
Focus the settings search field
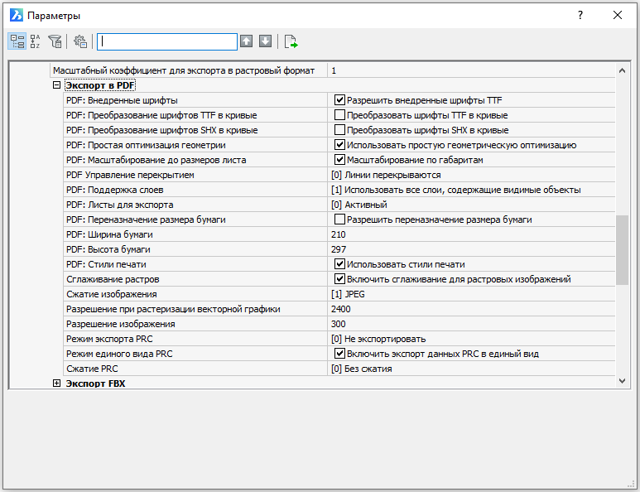167,42
